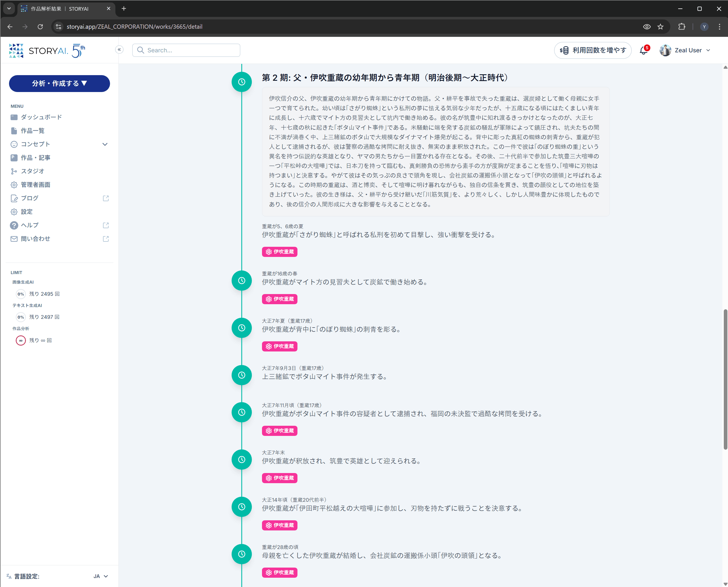Screen dimensions: 728x587
Task: Click the browser address bar URL
Action: pyautogui.click(x=135, y=27)
